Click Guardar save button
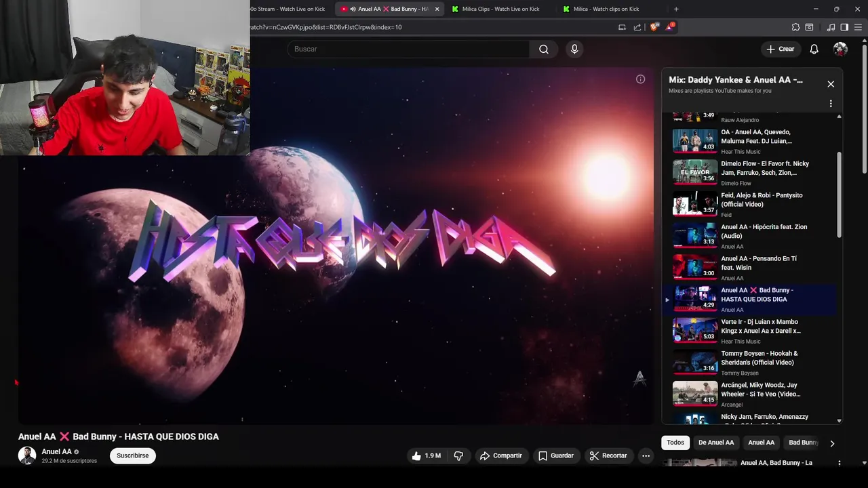868x488 pixels. coord(556,455)
